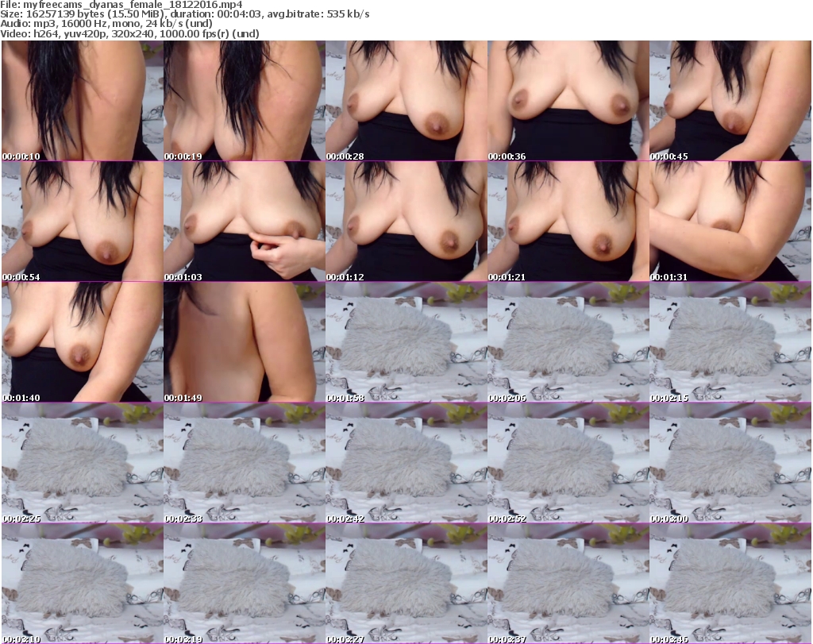The width and height of the screenshot is (813, 644).
Task: Select the thumbnail at 00:00:36
Action: [568, 101]
